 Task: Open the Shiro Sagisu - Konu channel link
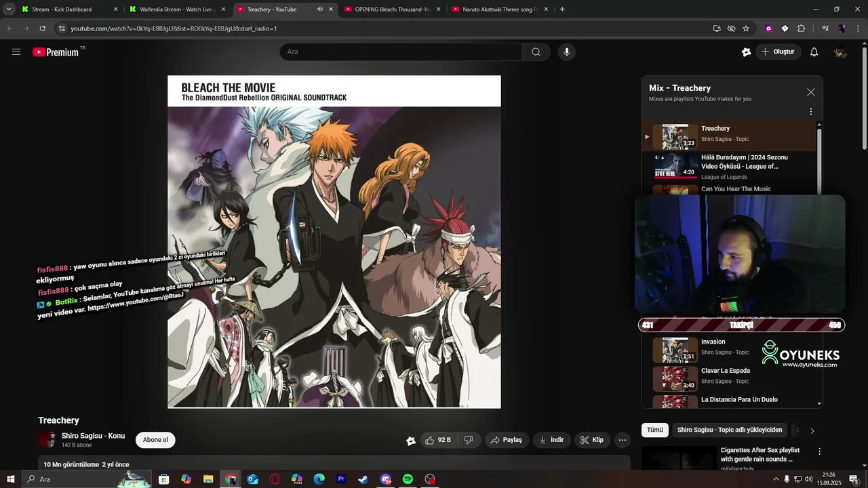93,436
